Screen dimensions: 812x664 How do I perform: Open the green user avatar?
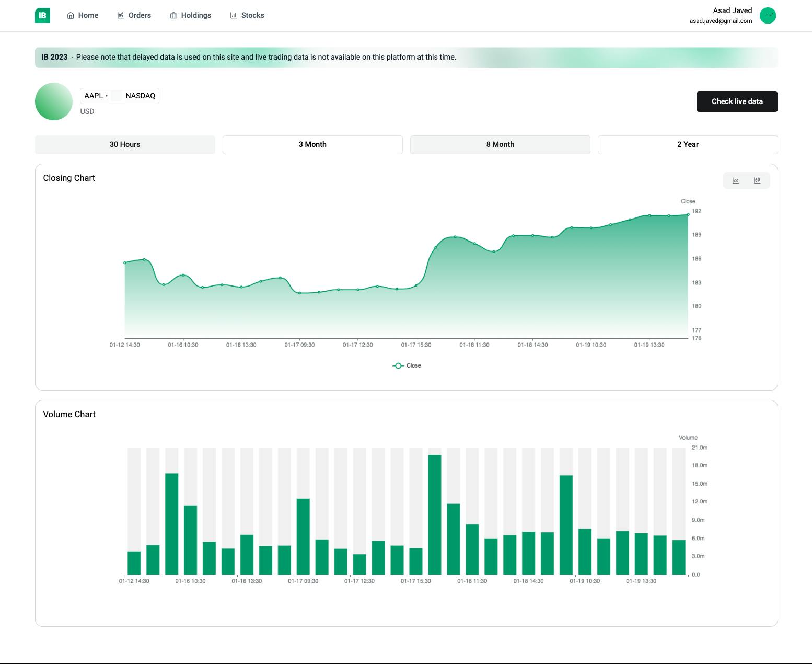[x=768, y=16]
